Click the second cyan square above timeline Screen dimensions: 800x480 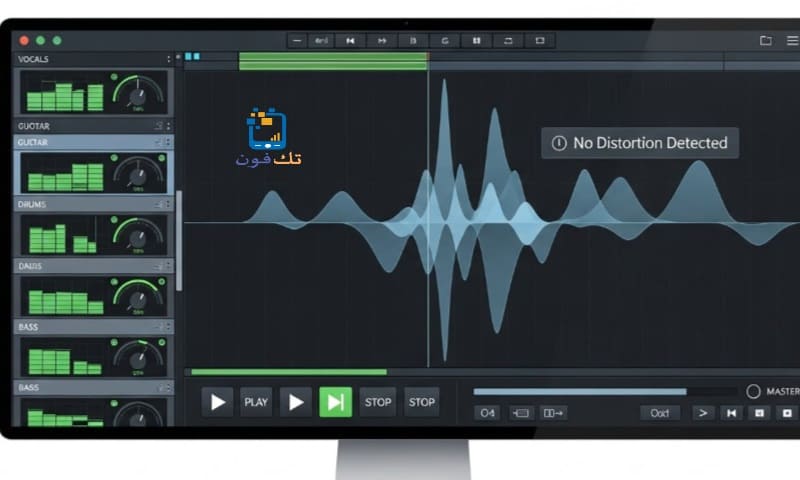[196, 57]
